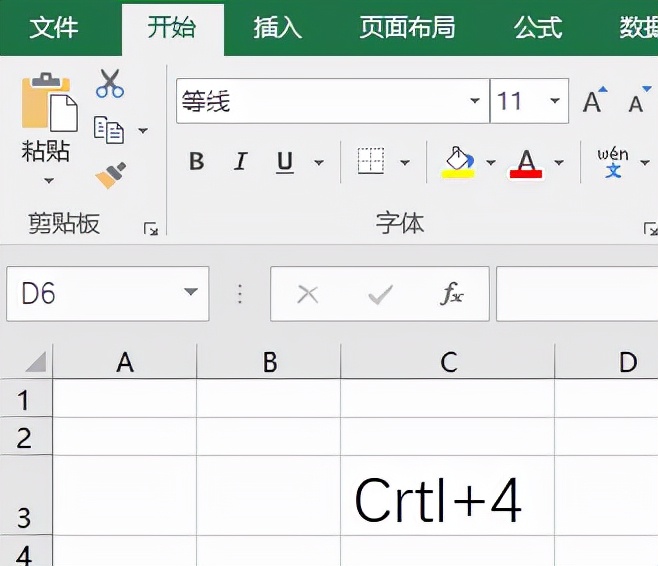Click the 粘贴 paste button label
658x566 pixels.
45,151
